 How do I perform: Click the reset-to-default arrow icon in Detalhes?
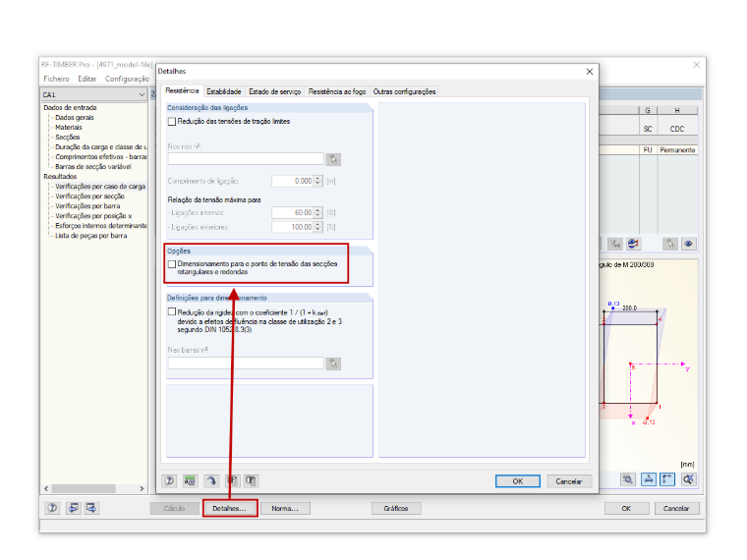tap(211, 481)
